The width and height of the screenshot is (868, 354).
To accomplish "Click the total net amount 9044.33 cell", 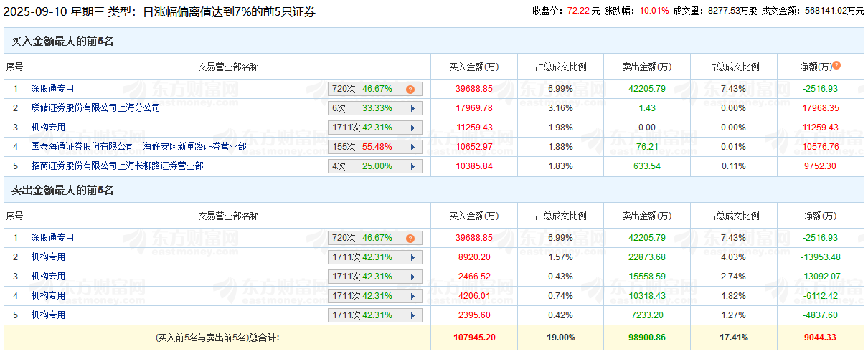I will click(819, 337).
